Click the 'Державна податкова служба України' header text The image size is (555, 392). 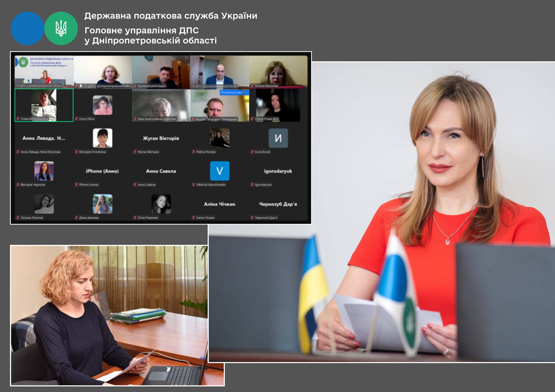point(171,16)
